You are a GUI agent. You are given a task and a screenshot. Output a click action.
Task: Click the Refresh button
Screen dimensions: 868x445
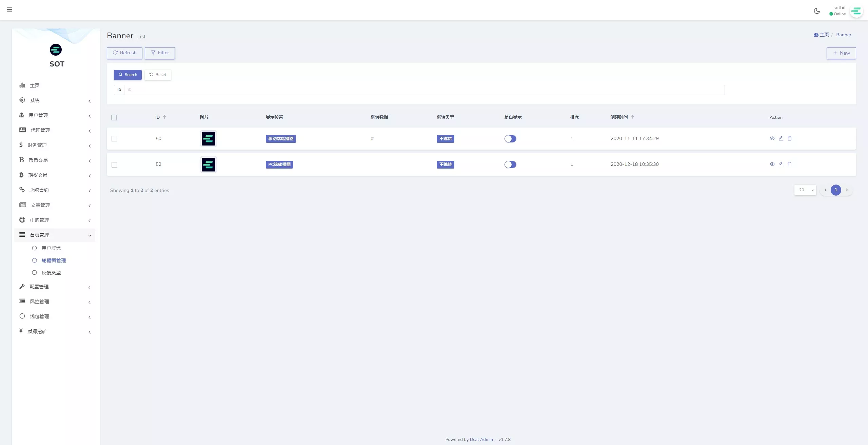[124, 53]
